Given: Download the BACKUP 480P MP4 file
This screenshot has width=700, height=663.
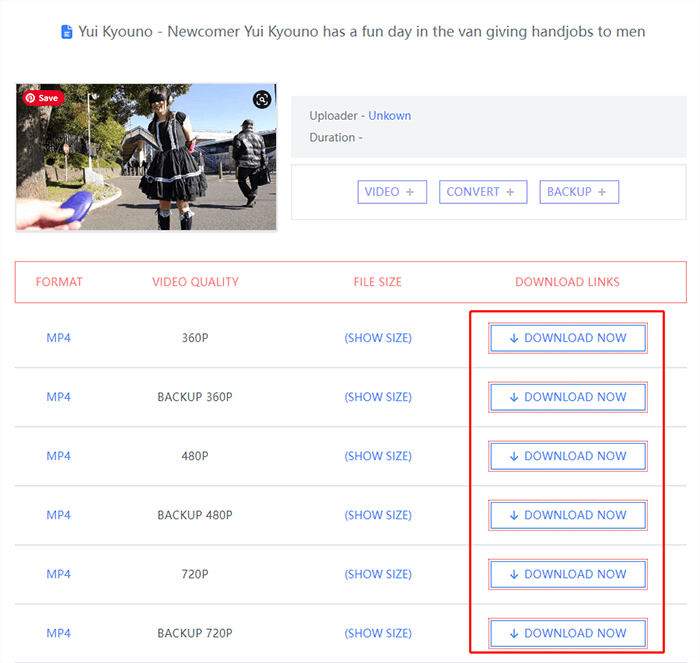Looking at the screenshot, I should (x=568, y=515).
